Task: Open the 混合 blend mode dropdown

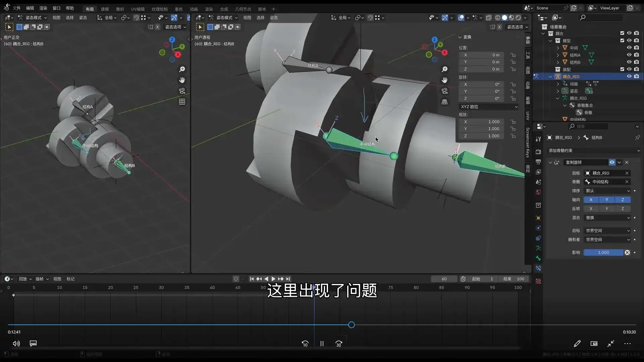Action: coord(607,218)
